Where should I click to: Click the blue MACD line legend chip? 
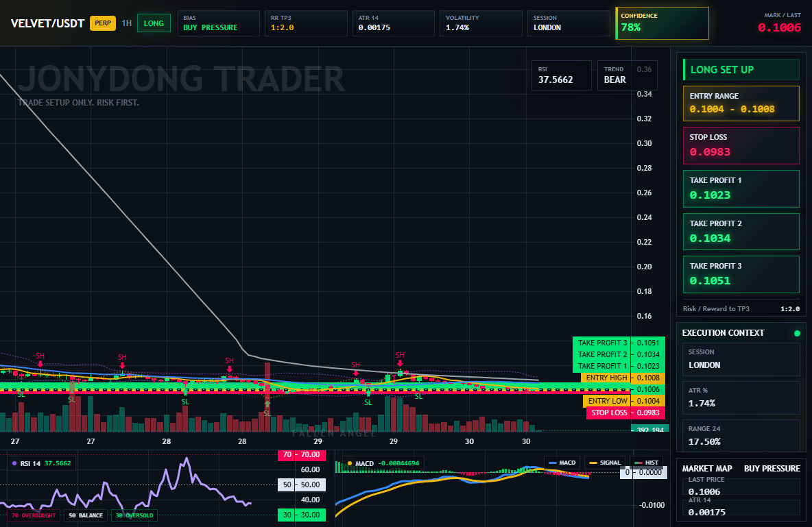coord(562,463)
